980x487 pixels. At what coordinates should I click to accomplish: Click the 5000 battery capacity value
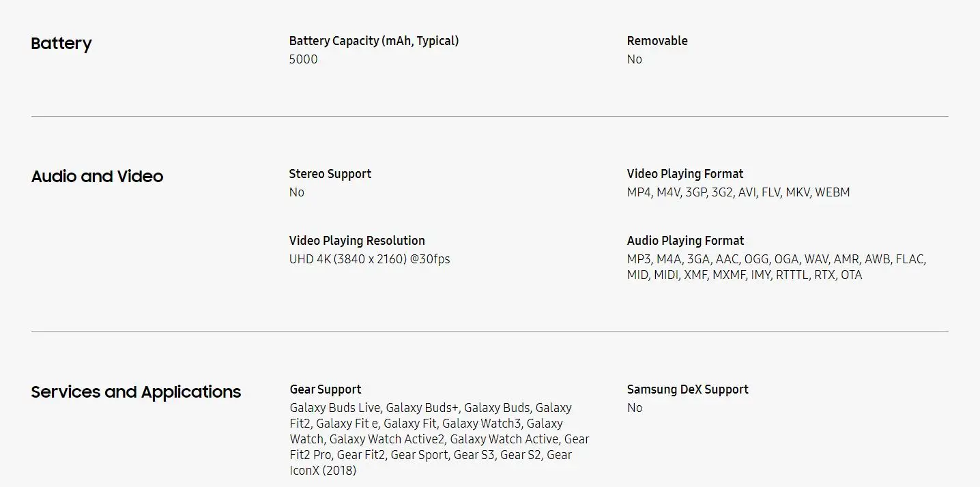coord(304,59)
